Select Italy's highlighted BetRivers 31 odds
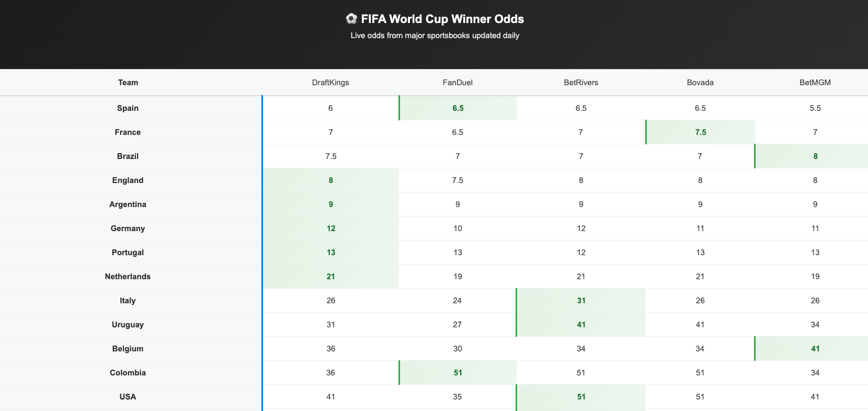868x411 pixels. 581,301
